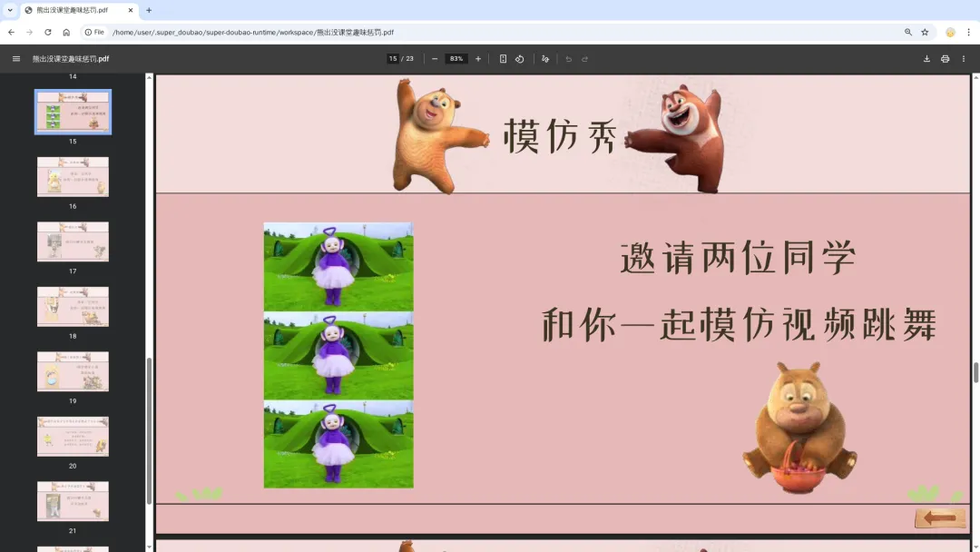Click the zoom percentage field 83%
The height and width of the screenshot is (552, 980).
(x=456, y=59)
